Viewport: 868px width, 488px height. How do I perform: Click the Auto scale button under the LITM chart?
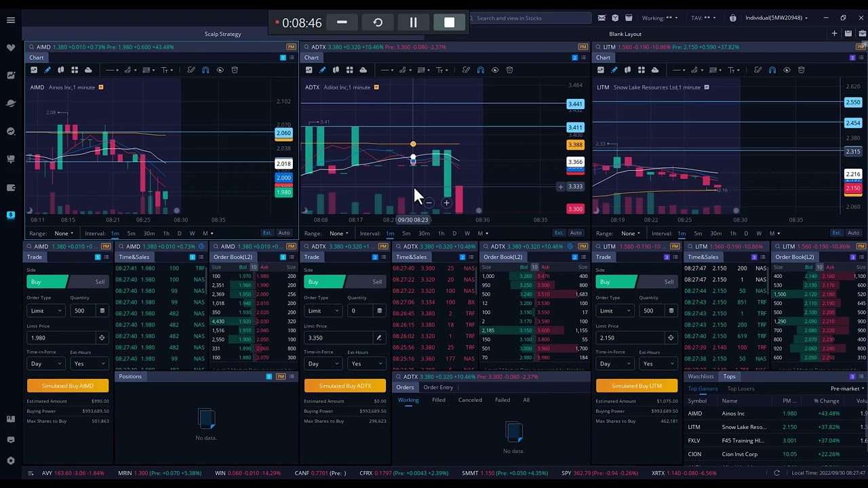[x=853, y=233]
